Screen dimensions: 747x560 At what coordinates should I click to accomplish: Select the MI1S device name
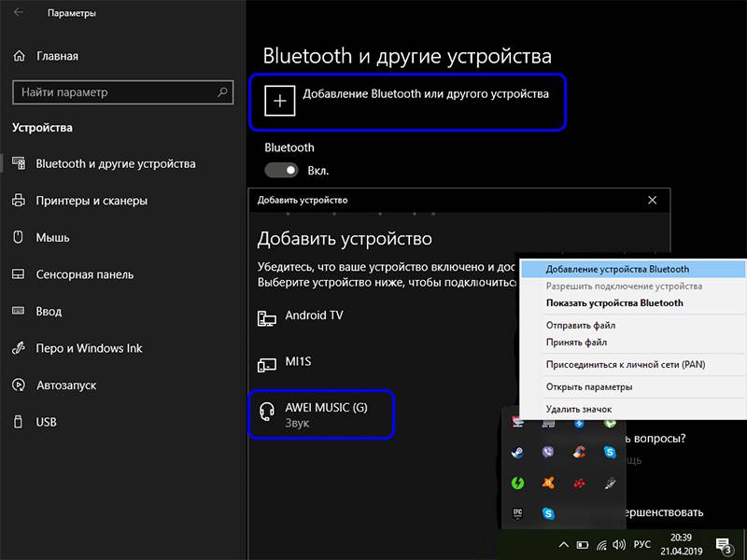(298, 361)
